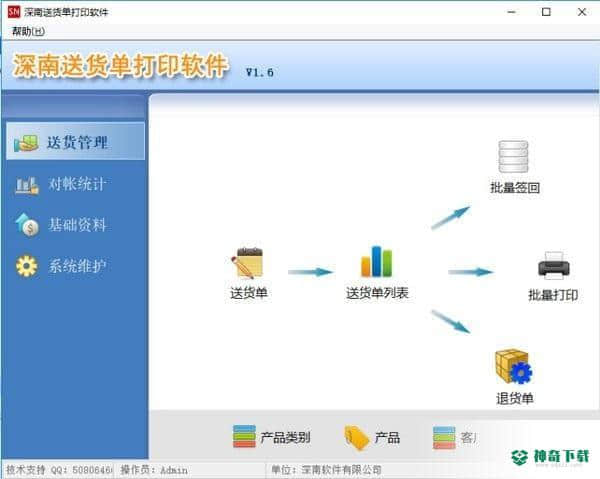Select the 对帐统计 sidebar tab

pos(75,184)
